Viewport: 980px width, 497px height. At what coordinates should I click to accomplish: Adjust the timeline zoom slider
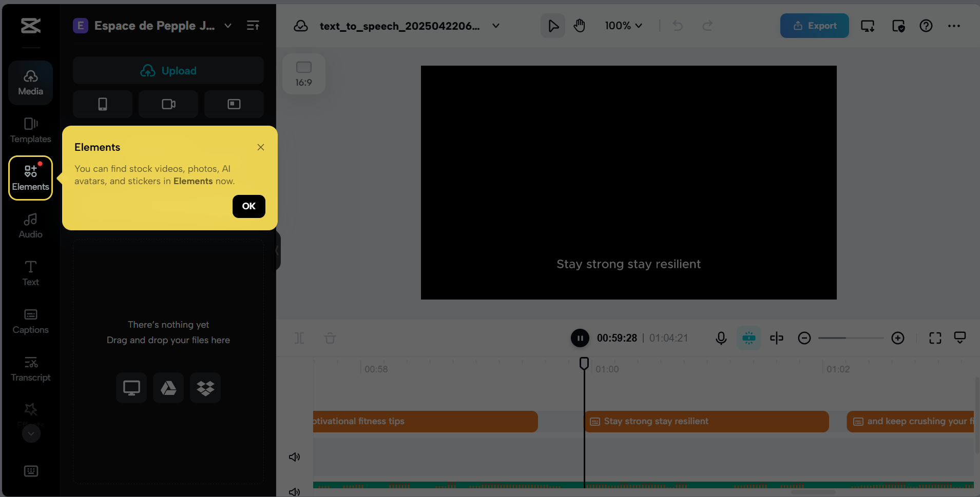pyautogui.click(x=851, y=338)
